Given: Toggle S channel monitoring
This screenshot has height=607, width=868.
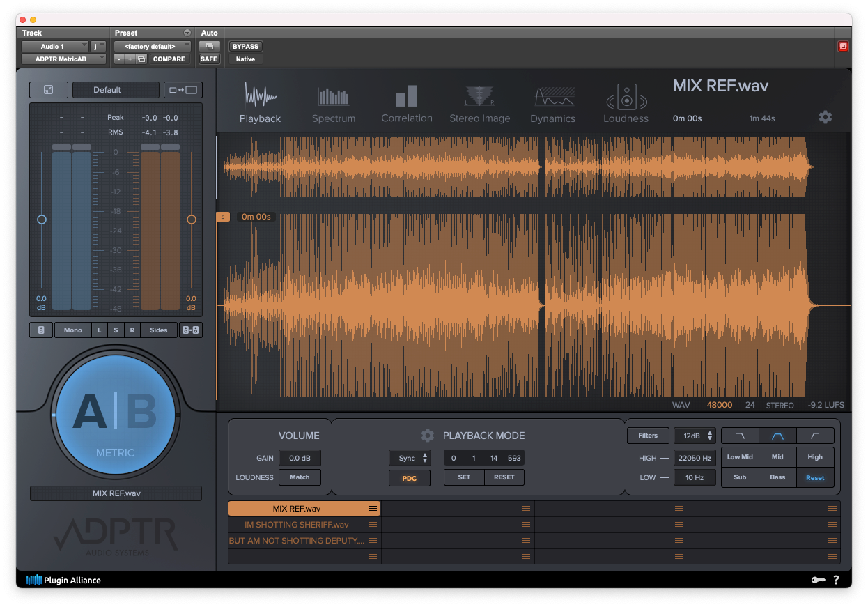Looking at the screenshot, I should point(116,330).
